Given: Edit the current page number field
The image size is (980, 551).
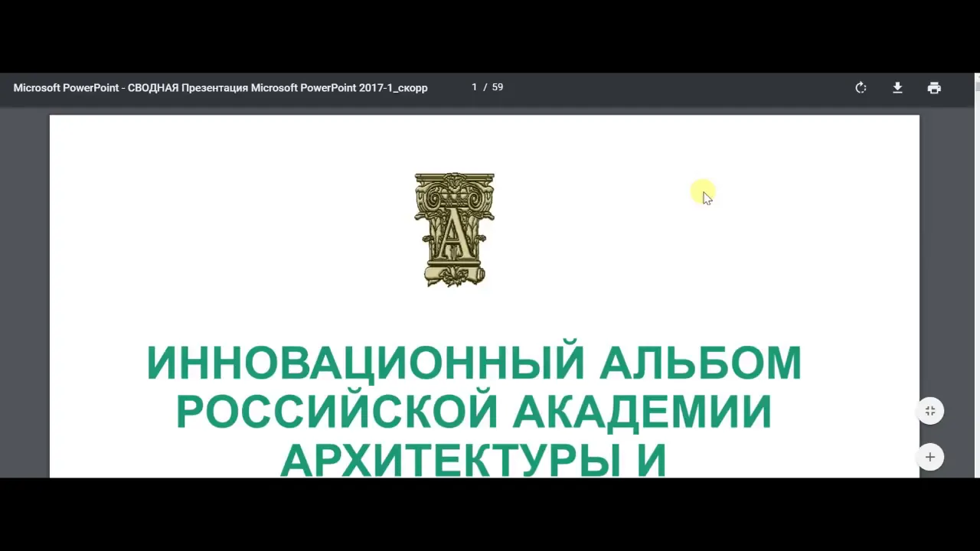Looking at the screenshot, I should click(475, 87).
